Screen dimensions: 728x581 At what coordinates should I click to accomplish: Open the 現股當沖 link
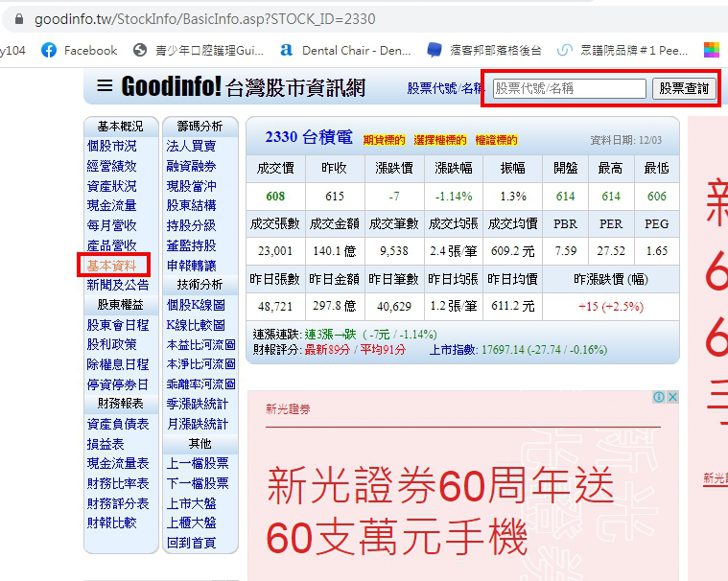[191, 186]
